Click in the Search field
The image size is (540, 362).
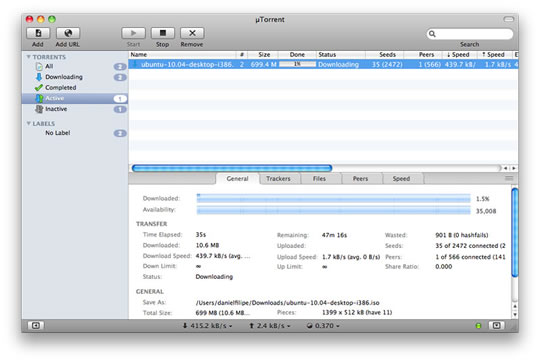pyautogui.click(x=470, y=34)
